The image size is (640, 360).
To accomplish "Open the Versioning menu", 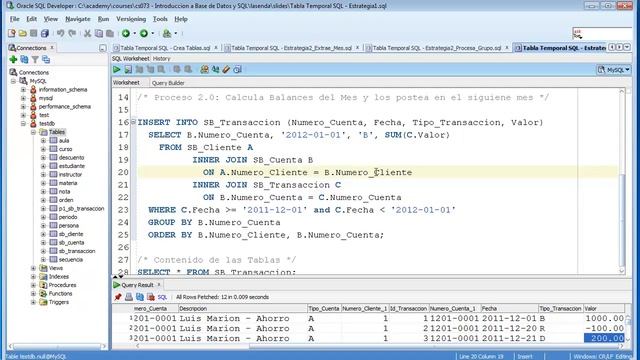I will [131, 19].
